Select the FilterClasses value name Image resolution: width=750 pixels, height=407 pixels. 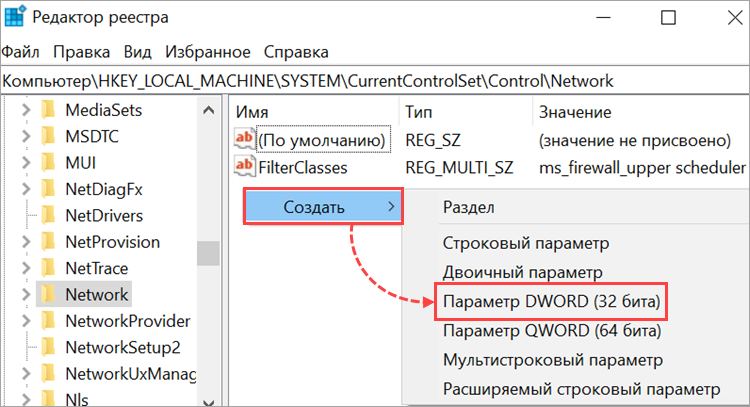tap(303, 167)
